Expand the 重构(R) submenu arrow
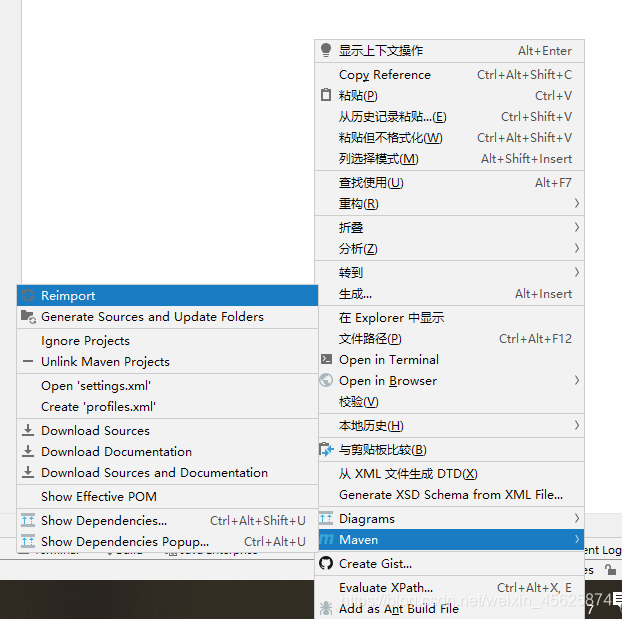The width and height of the screenshot is (622, 619). (577, 204)
